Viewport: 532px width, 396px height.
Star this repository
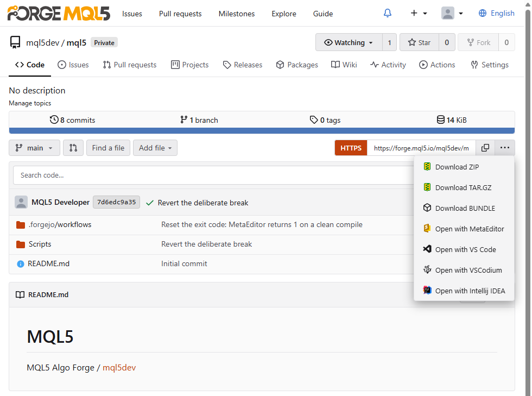419,42
